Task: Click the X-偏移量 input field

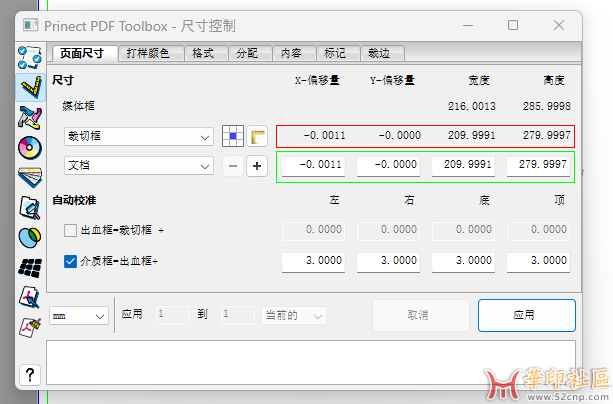Action: 313,166
